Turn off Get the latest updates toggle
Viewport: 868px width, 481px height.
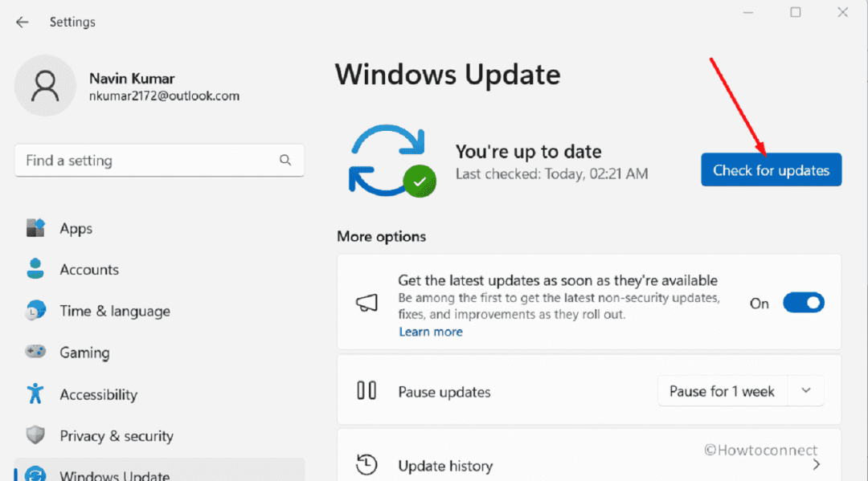pos(803,303)
